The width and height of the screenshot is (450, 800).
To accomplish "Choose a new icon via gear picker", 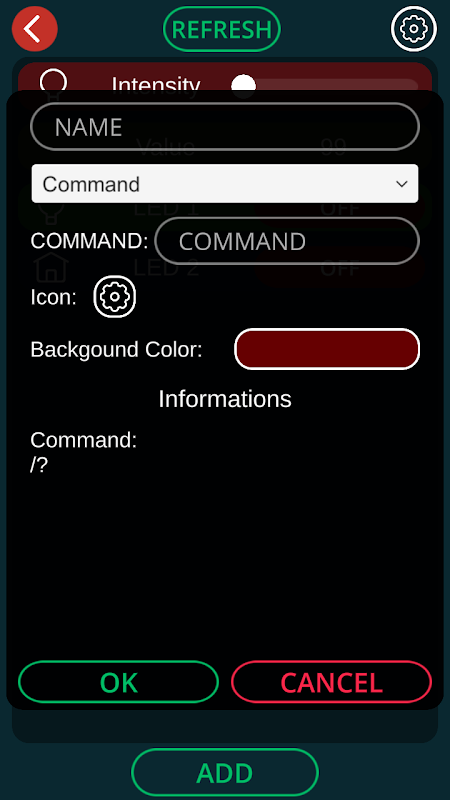I will tap(115, 296).
